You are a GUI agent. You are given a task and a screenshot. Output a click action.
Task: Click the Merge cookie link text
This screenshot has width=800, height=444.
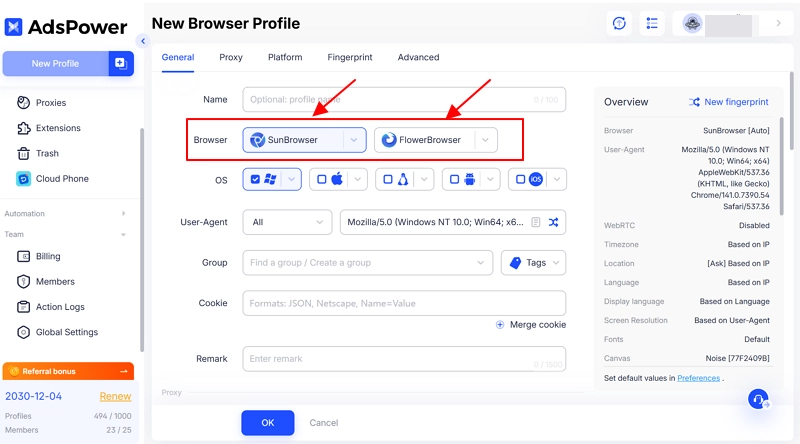(x=538, y=325)
